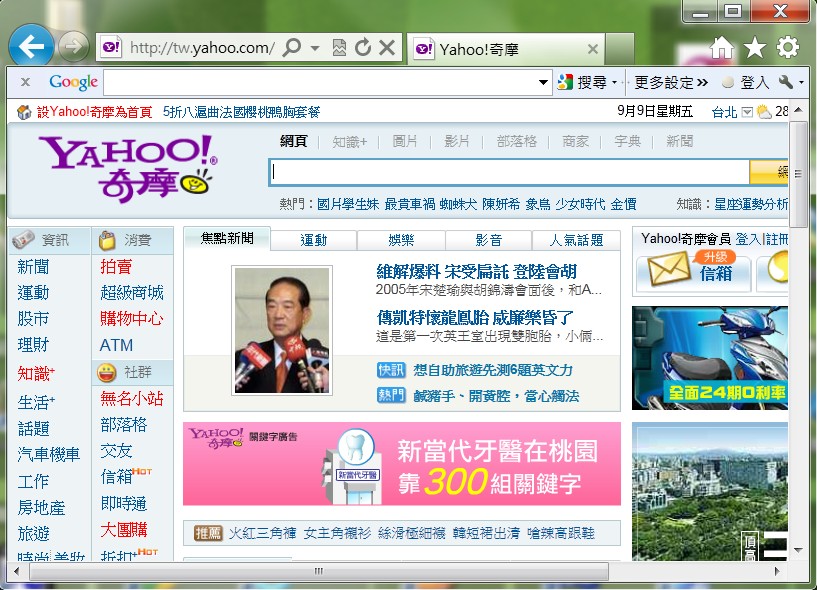Viewport: 817px width, 590px height.
Task: Open the 傳凱特懷龍鳳胎 headline
Action: [475, 317]
